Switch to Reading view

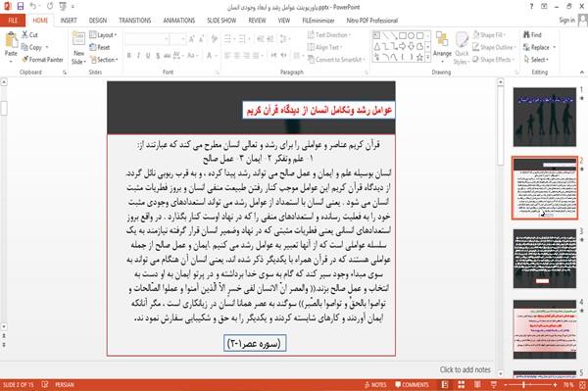coord(477,384)
